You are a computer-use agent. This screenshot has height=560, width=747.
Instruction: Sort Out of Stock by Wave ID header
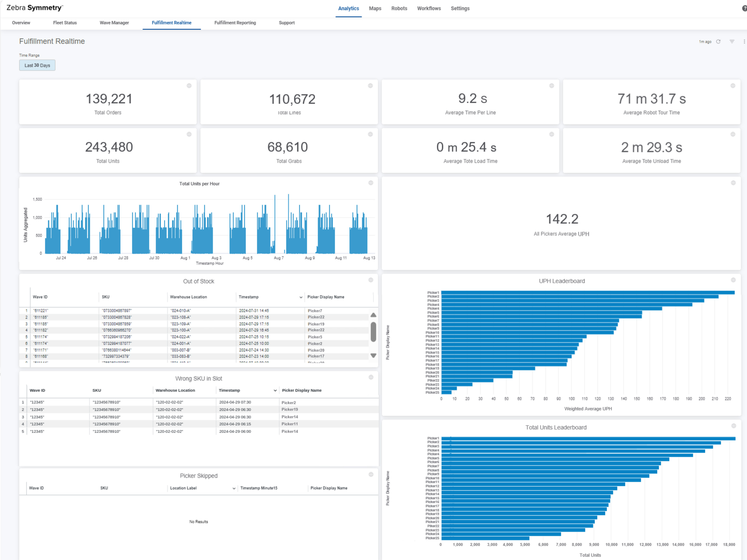[40, 297]
